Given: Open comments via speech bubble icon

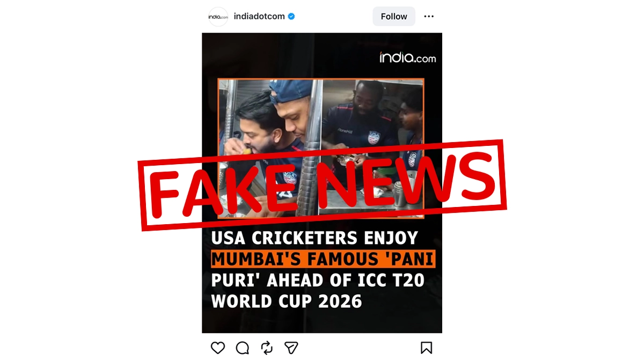Looking at the screenshot, I should point(243,348).
